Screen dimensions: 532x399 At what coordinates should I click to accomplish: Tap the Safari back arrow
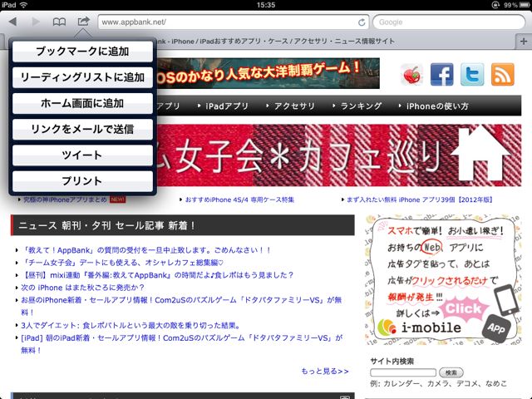point(12,22)
